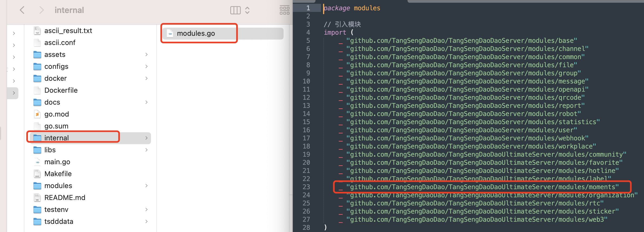Click the Finder forward navigation arrow
The width and height of the screenshot is (644, 232).
pos(41,10)
